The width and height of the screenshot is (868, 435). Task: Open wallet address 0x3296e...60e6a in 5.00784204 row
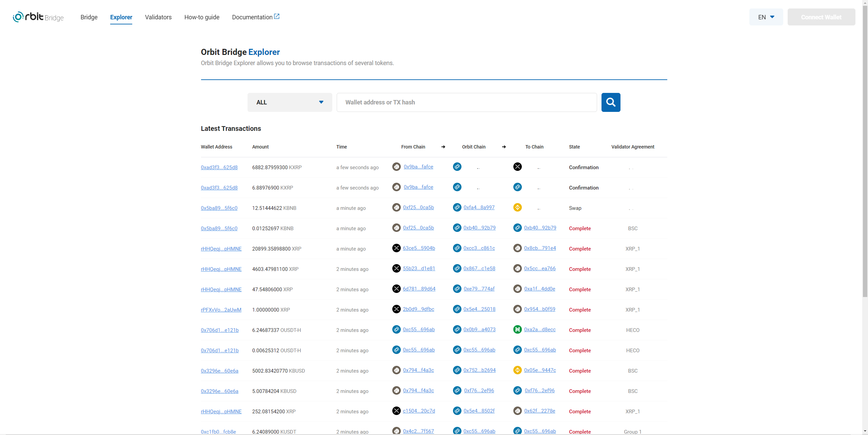tap(219, 391)
